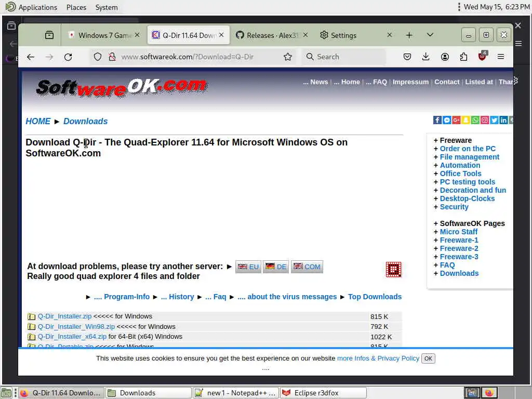Click the insecure connection padlock icon

(x=112, y=57)
